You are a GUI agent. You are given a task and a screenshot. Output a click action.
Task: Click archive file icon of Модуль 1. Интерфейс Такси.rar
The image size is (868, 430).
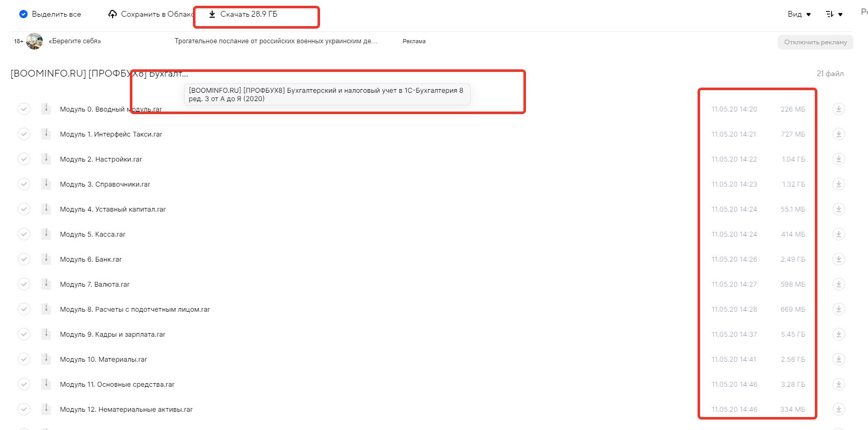46,133
